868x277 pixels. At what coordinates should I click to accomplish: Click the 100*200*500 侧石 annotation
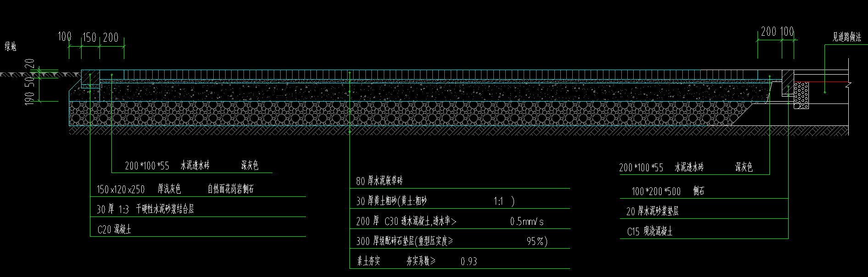(668, 191)
